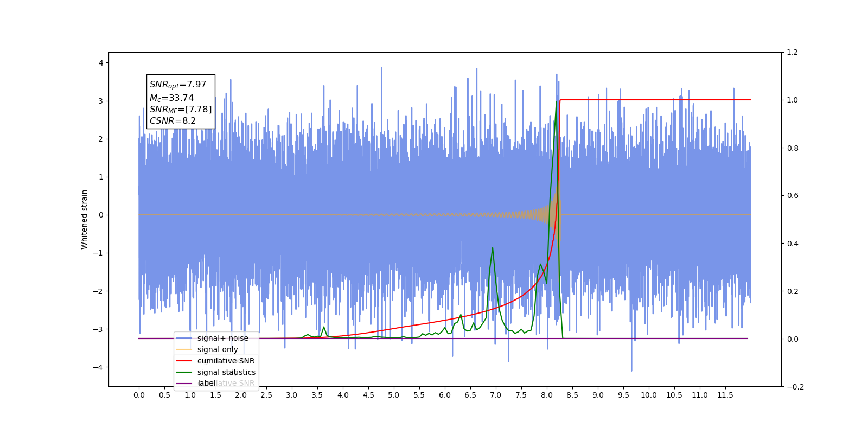868x434 pixels.
Task: Click the x-axis tick label 7.0
Action: (496, 395)
